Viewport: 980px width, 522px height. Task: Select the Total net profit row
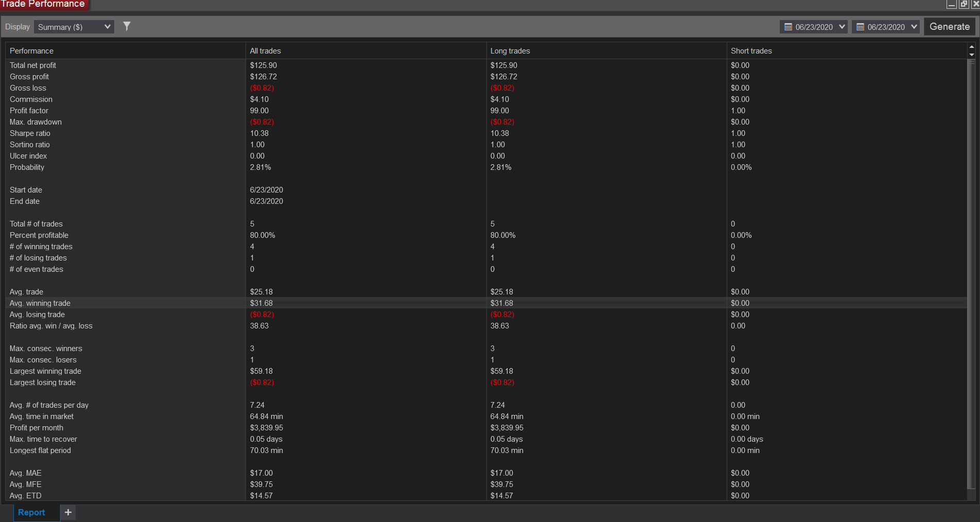click(486, 65)
